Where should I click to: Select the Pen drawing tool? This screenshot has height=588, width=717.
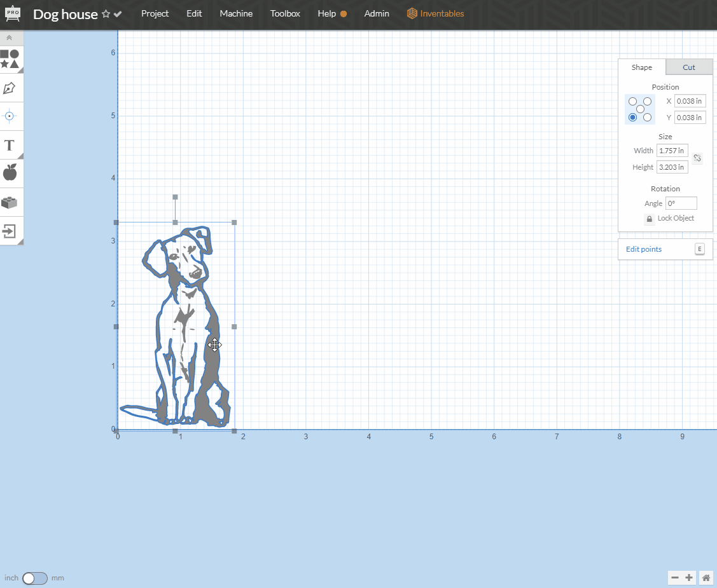[10, 88]
